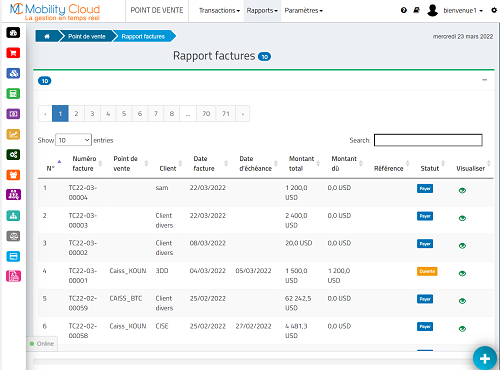
Task: Sort table by Montant total column
Action: tap(303, 164)
